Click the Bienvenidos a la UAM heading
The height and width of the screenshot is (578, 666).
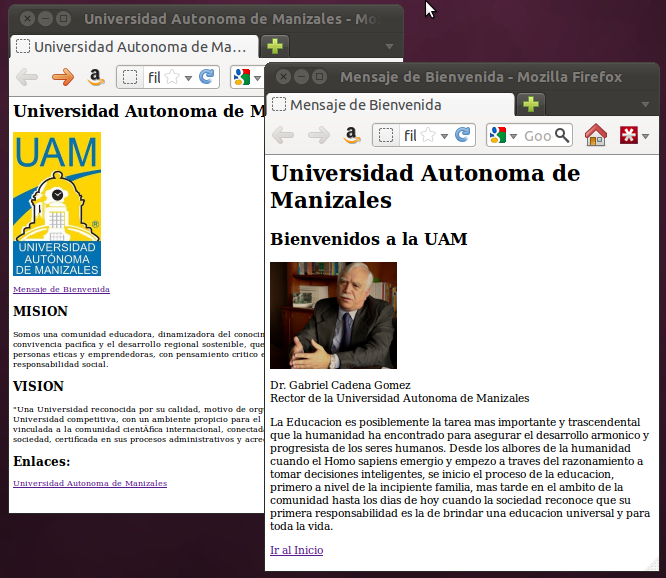pos(369,239)
